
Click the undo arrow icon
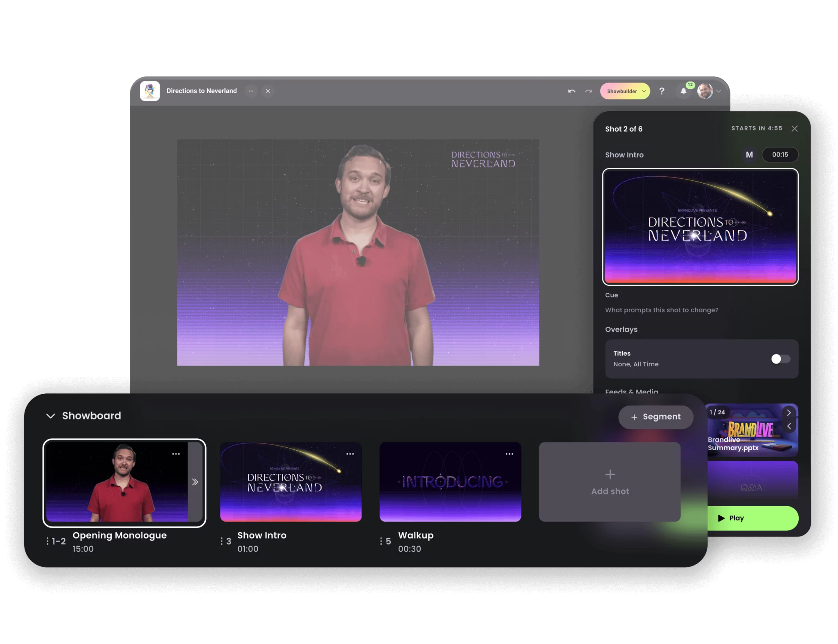tap(572, 91)
